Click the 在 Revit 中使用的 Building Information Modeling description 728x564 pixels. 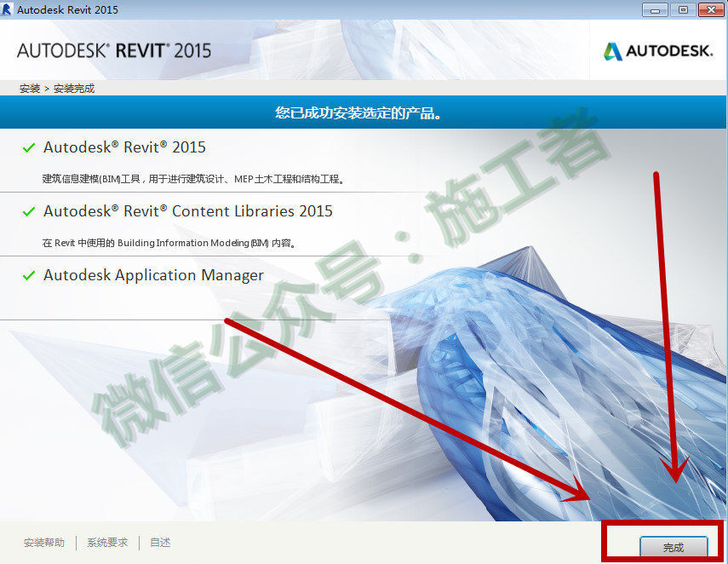[x=169, y=243]
